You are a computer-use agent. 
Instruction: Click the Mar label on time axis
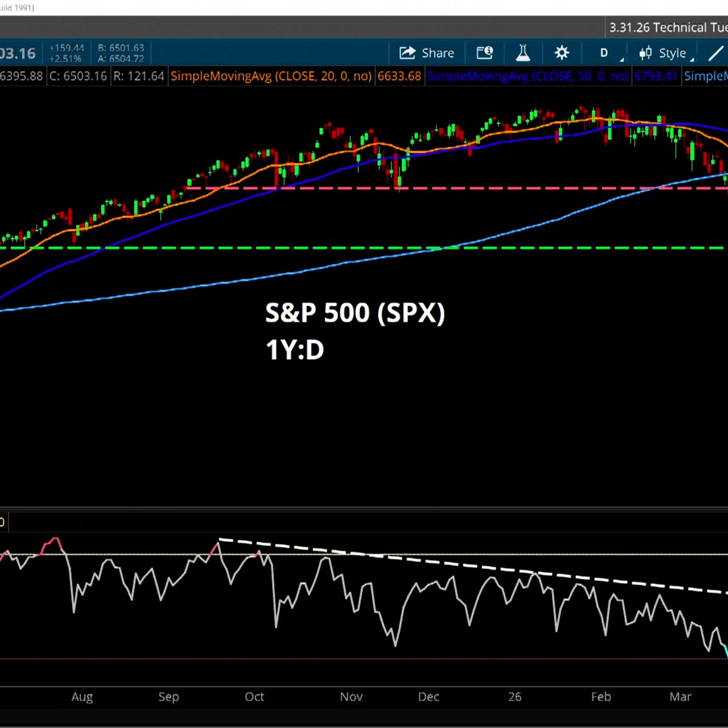(x=680, y=697)
